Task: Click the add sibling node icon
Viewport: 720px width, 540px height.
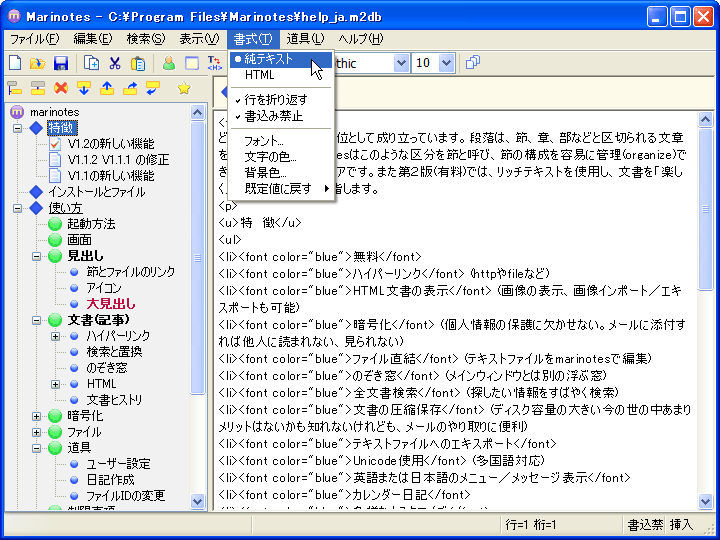Action: click(x=38, y=88)
